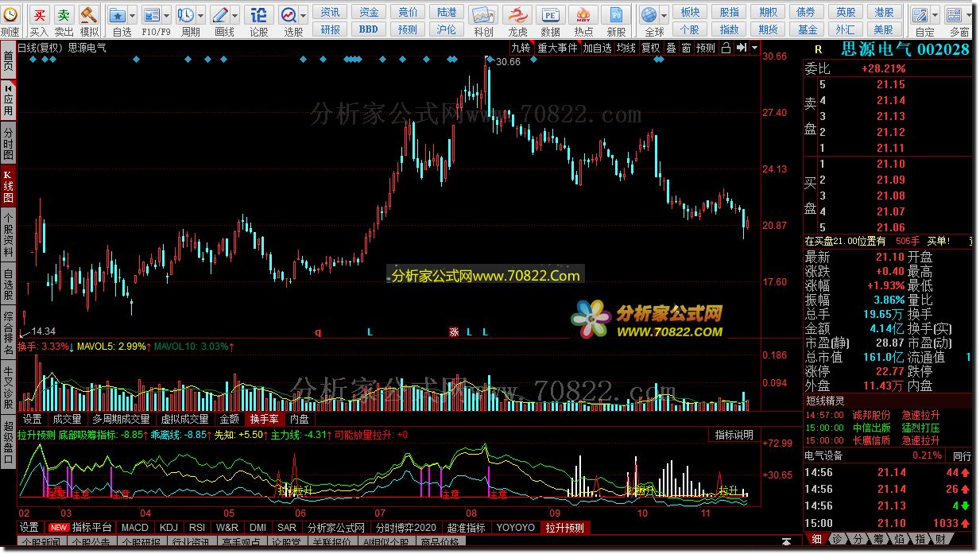
Task: Click the 叠 overlay icon in chart header
Action: click(x=671, y=48)
